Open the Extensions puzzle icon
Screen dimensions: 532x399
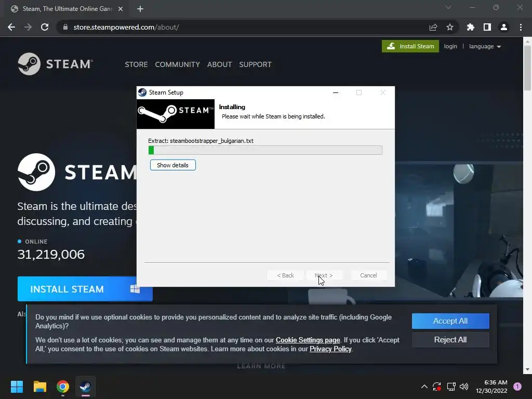pyautogui.click(x=470, y=27)
